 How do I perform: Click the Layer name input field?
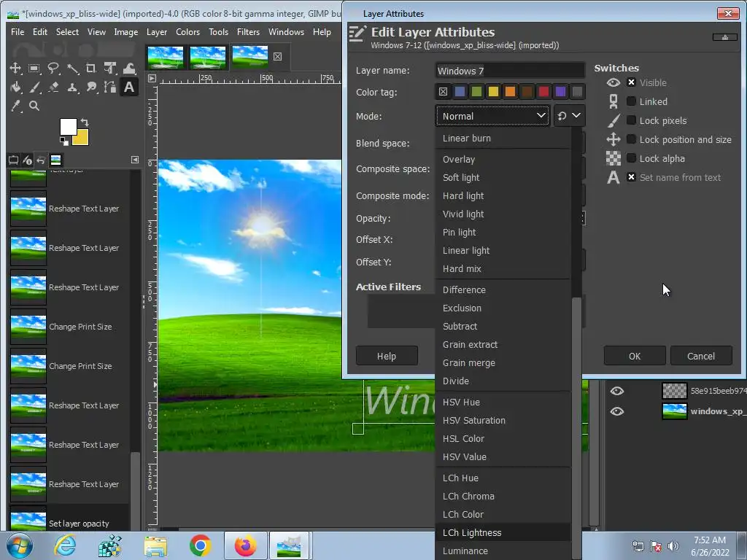pos(510,71)
